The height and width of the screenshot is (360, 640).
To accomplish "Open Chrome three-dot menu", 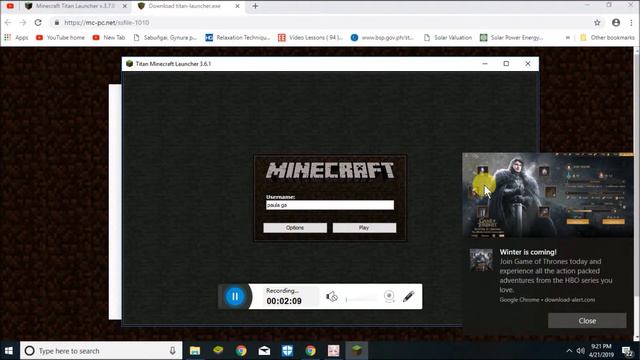I will [631, 22].
